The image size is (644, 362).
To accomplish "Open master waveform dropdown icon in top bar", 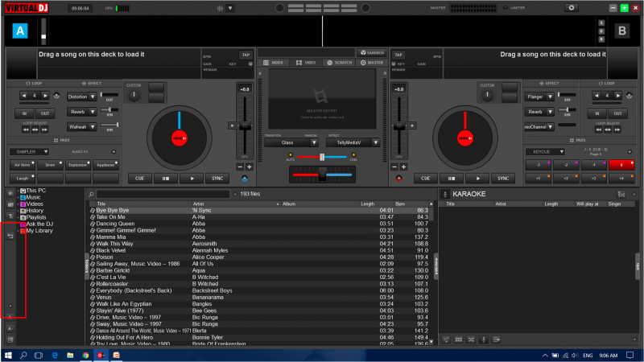I will (x=230, y=8).
